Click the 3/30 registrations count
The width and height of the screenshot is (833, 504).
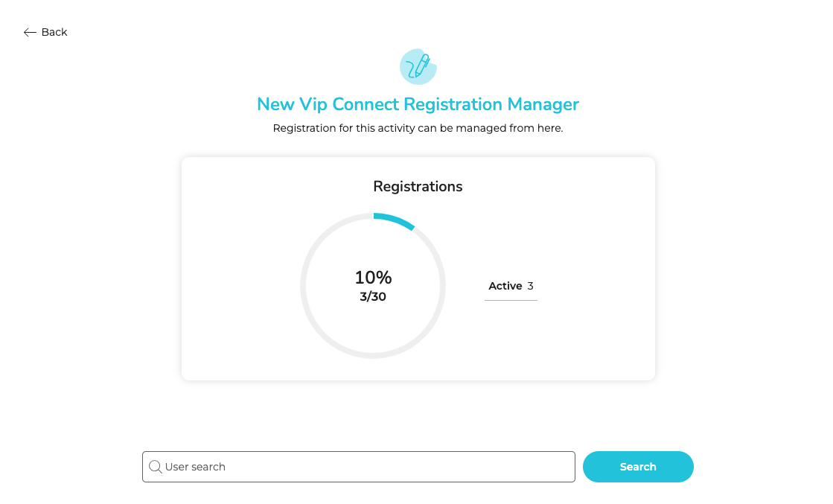point(373,297)
